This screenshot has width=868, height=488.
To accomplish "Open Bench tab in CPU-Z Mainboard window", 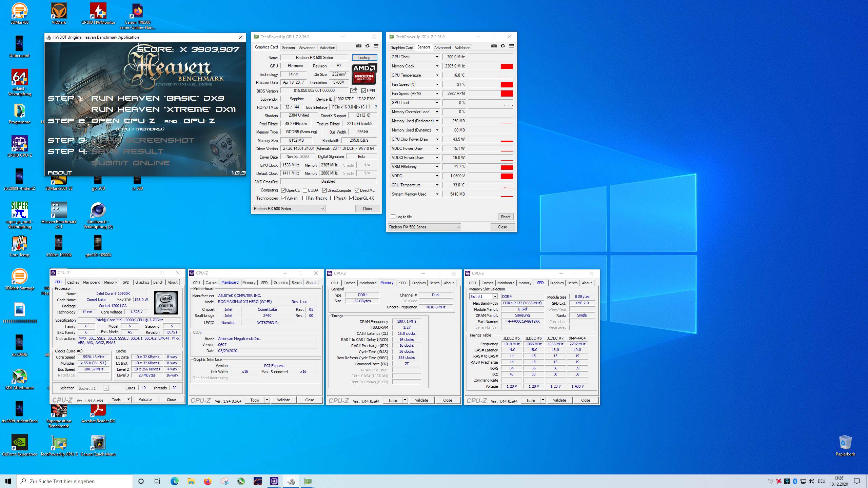I will coord(296,283).
